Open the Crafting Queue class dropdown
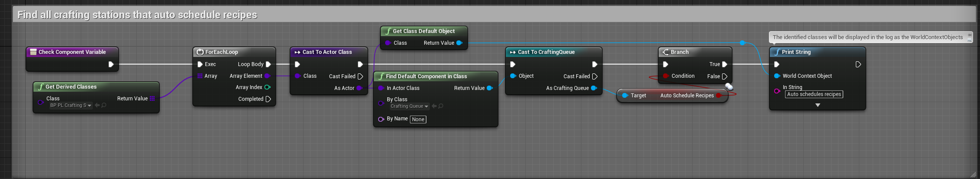The width and height of the screenshot is (980, 179). [409, 106]
